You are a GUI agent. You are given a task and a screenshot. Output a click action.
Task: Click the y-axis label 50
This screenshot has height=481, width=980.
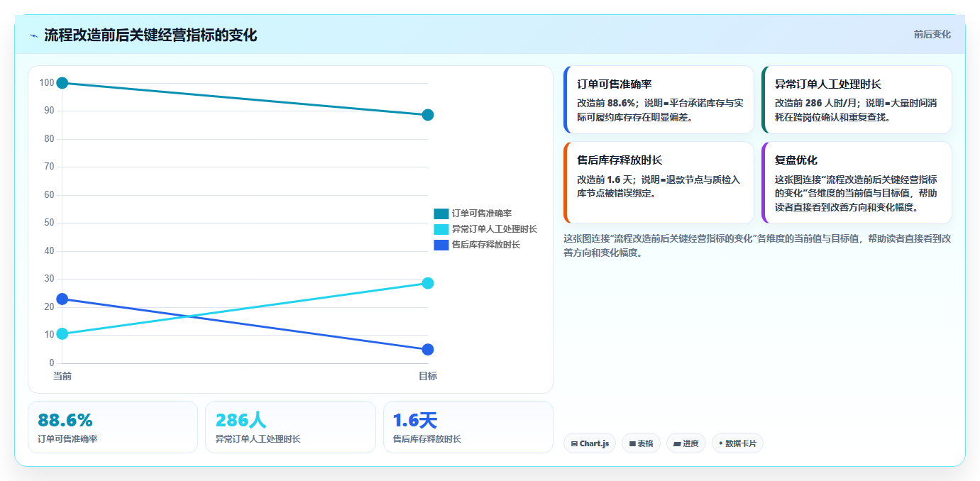coord(50,223)
